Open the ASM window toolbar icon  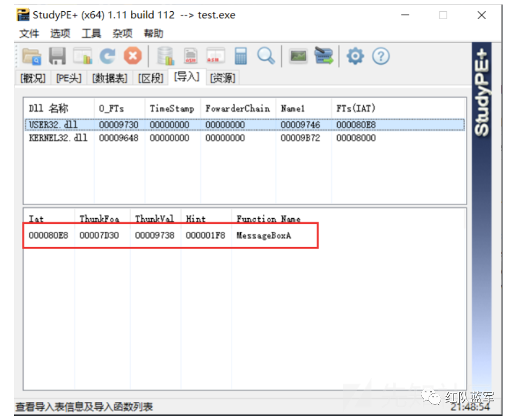[x=215, y=56]
